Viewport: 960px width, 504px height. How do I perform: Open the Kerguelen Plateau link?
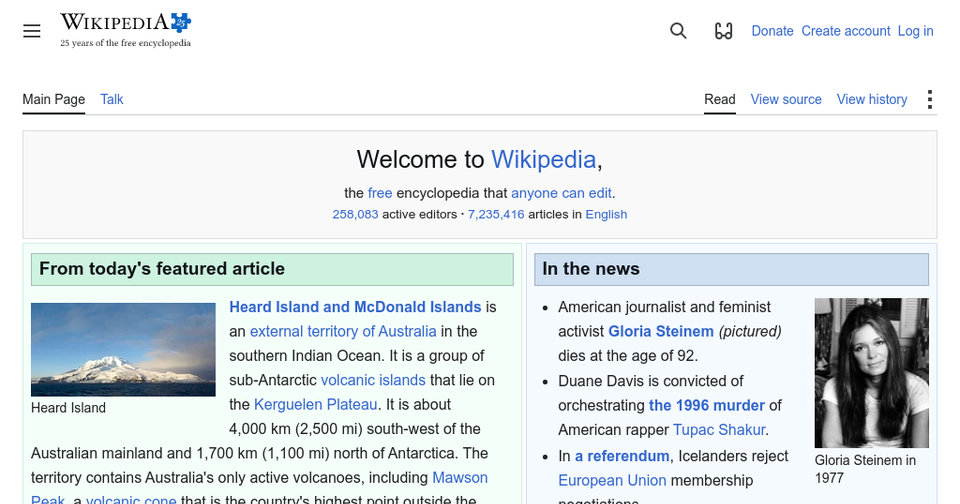point(315,405)
